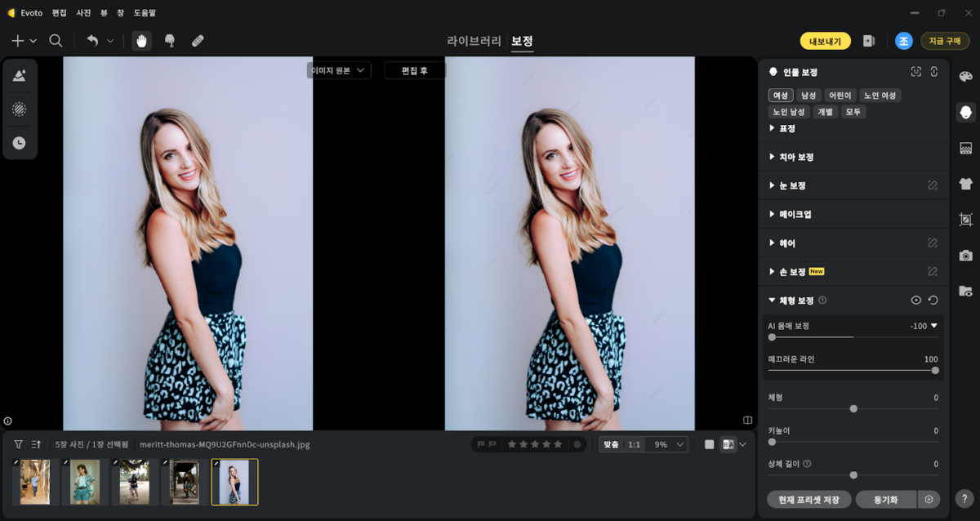This screenshot has height=521, width=980.
Task: Open the portrait head retouch panel icon
Action: click(x=966, y=112)
